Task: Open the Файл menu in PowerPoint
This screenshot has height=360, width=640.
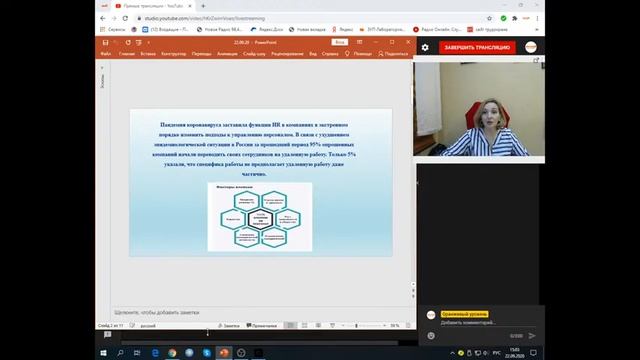Action: (x=106, y=54)
